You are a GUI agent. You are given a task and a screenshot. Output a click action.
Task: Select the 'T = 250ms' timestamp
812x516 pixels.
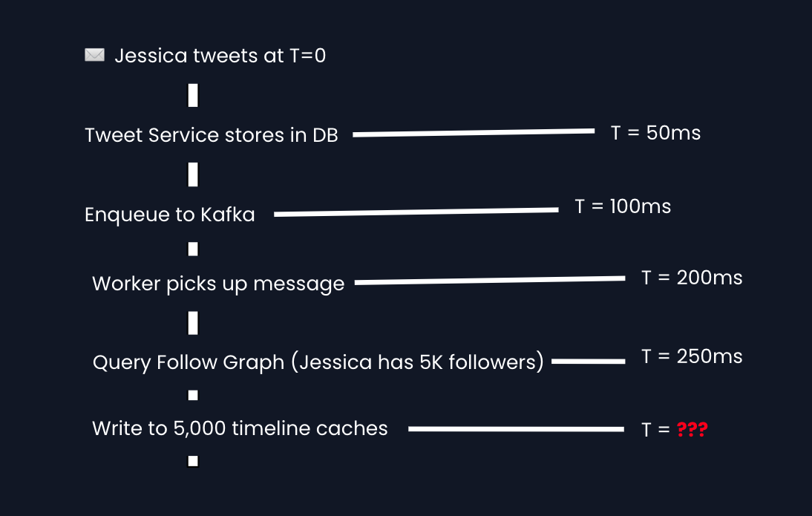[x=692, y=356]
